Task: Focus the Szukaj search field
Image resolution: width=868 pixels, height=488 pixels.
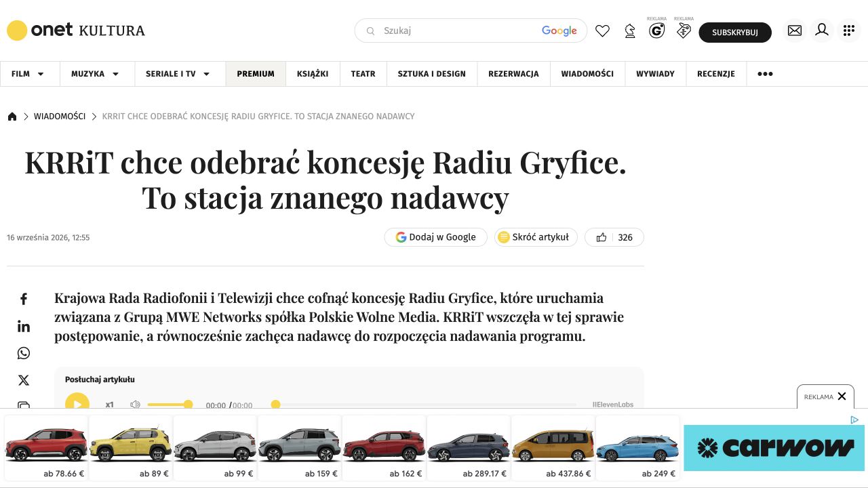Action: [471, 30]
